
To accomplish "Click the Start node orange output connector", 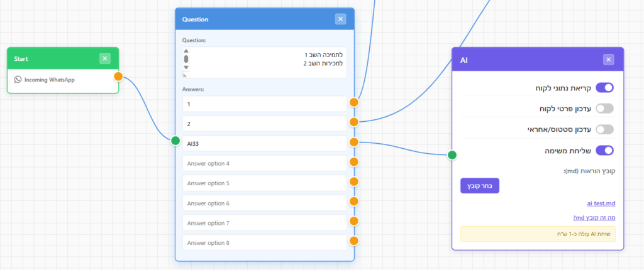I will (118, 77).
